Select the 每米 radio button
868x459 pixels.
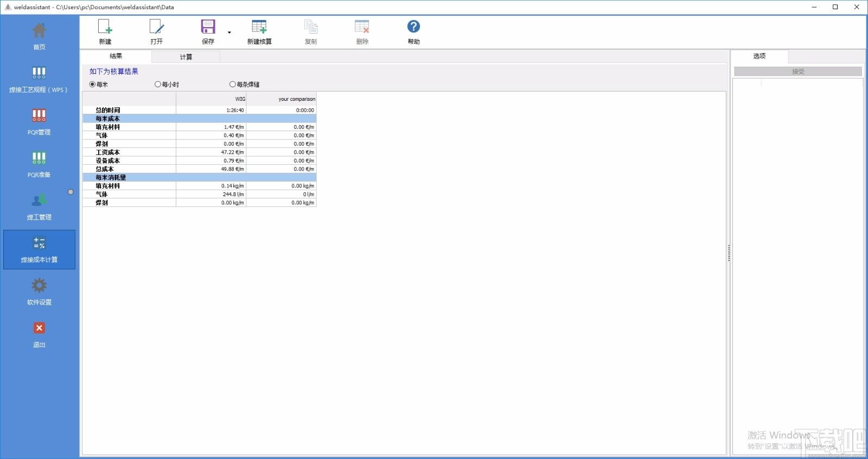92,85
